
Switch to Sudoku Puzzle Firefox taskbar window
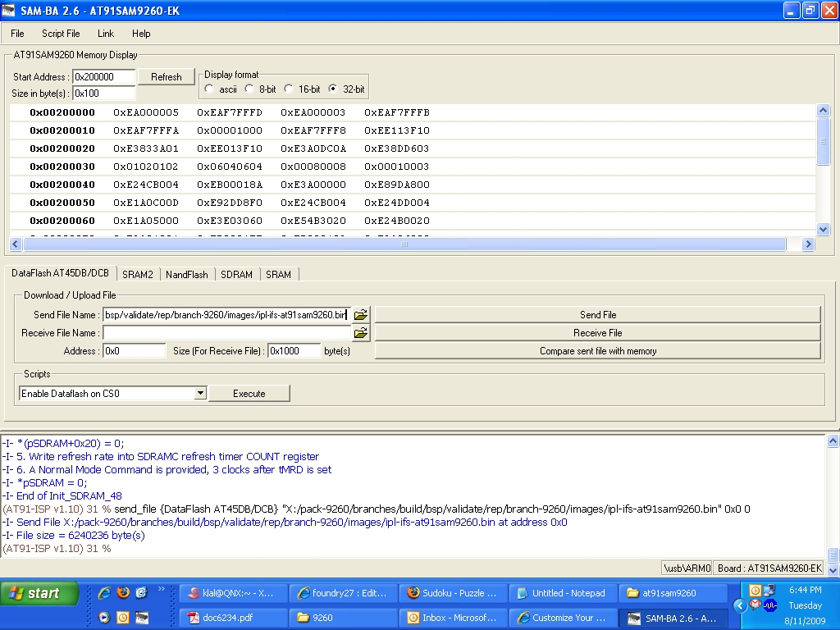[452, 593]
